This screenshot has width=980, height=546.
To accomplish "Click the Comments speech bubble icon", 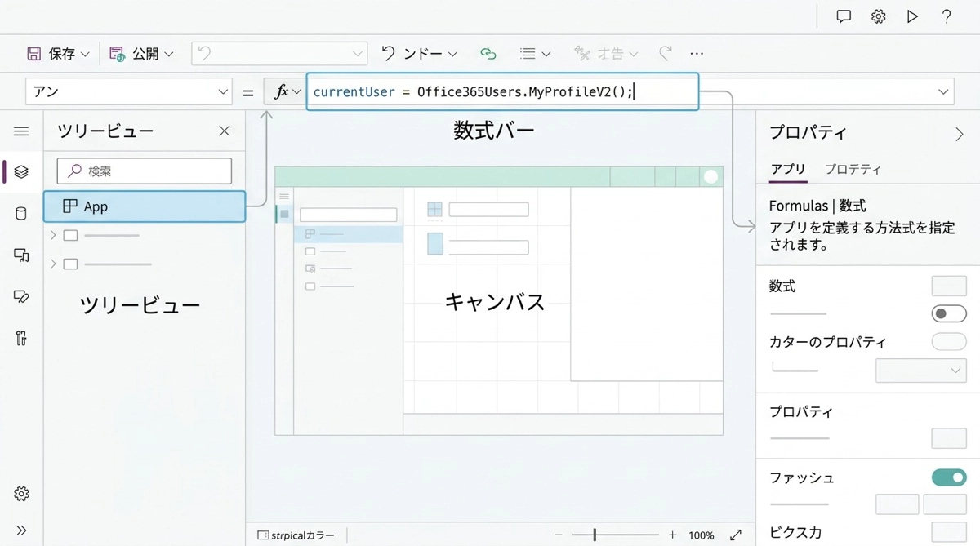I will (844, 16).
